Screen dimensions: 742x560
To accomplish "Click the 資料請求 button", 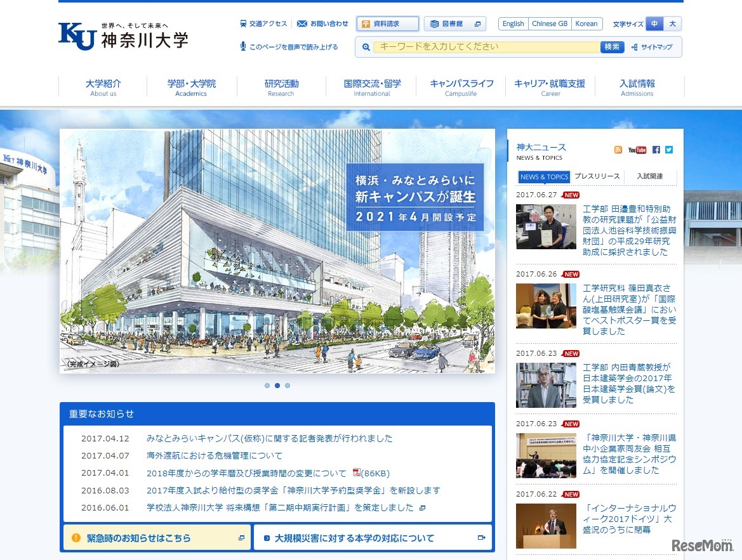I will [387, 24].
